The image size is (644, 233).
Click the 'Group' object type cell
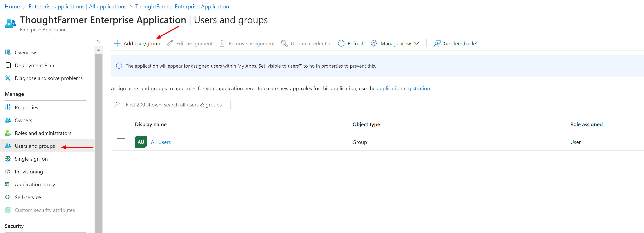click(x=359, y=142)
